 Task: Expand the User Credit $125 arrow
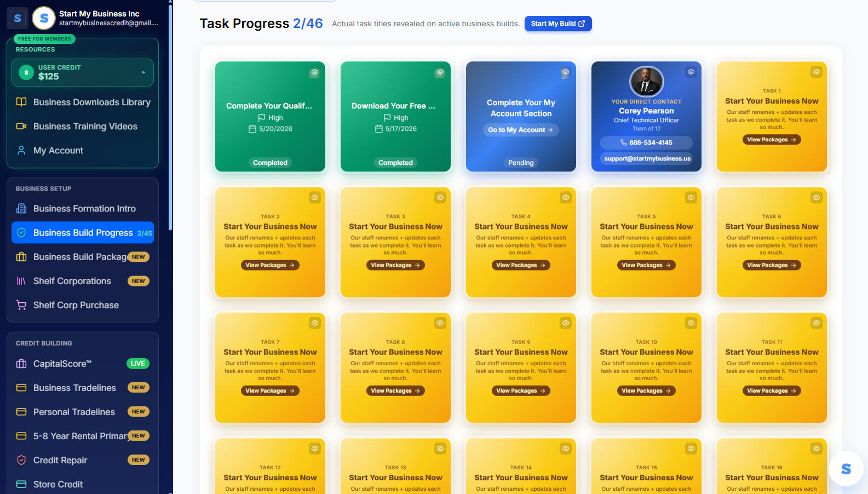click(143, 72)
